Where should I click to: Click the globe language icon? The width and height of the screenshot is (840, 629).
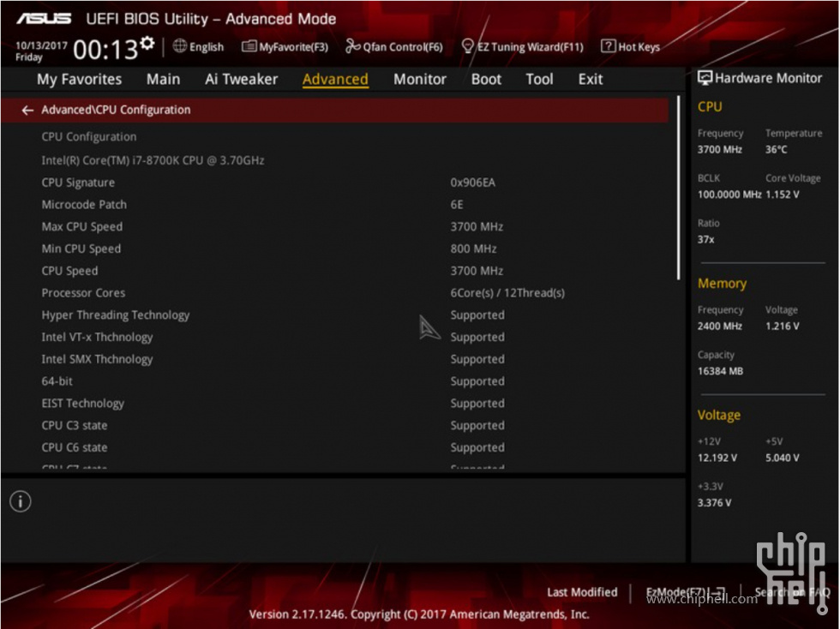(x=179, y=46)
